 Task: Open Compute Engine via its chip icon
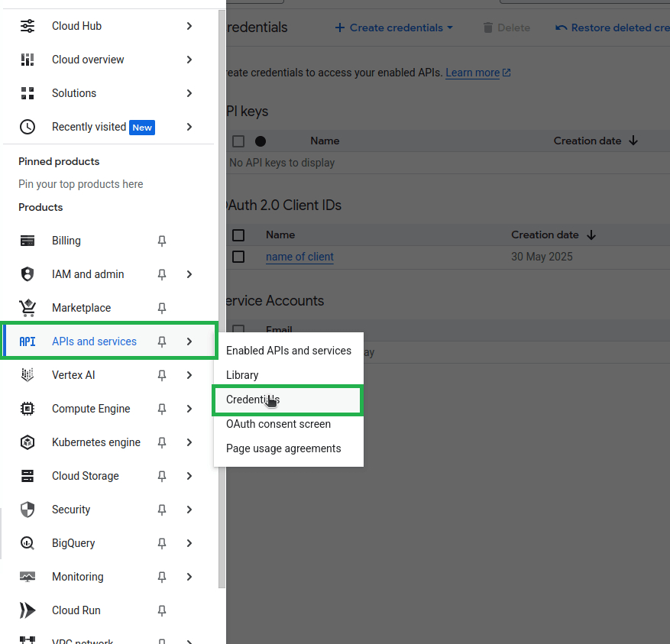(x=28, y=409)
